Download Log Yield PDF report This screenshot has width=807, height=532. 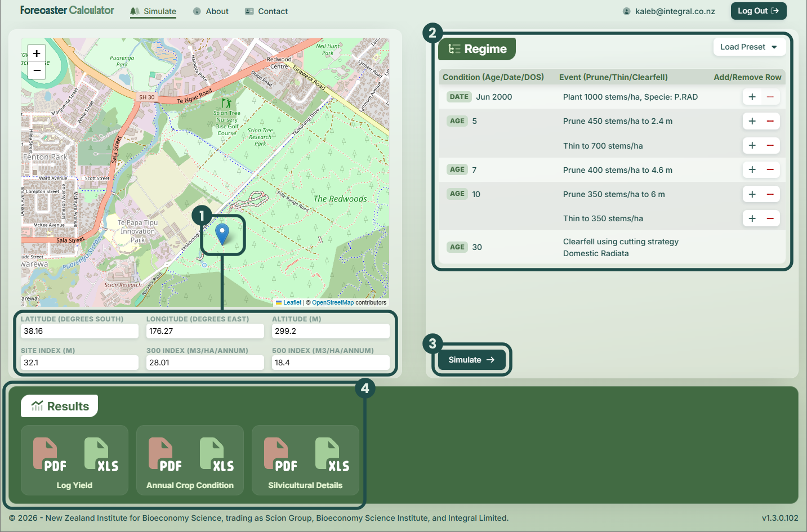[49, 454]
